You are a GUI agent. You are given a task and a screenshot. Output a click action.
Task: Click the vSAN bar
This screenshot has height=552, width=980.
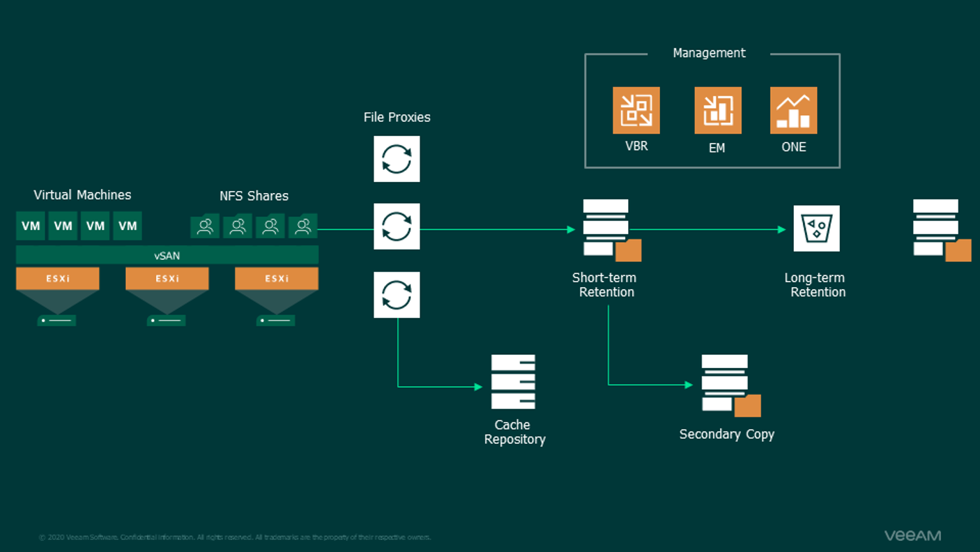(x=167, y=255)
